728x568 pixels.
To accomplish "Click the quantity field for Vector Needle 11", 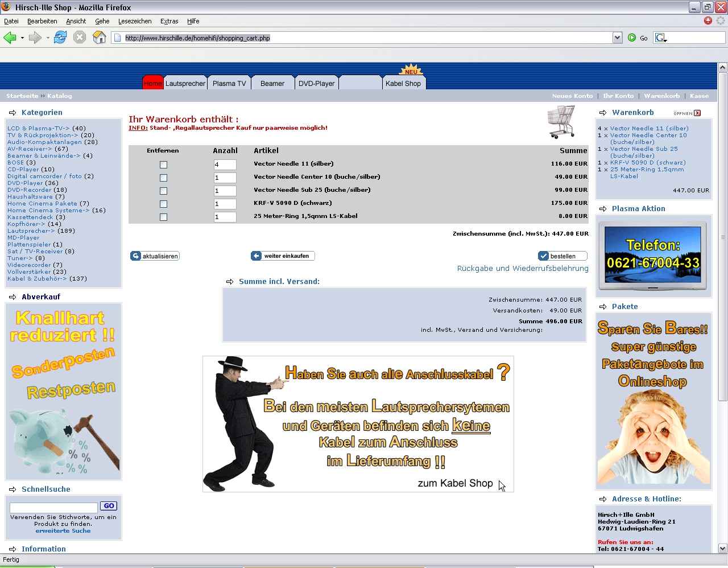I will pos(225,164).
